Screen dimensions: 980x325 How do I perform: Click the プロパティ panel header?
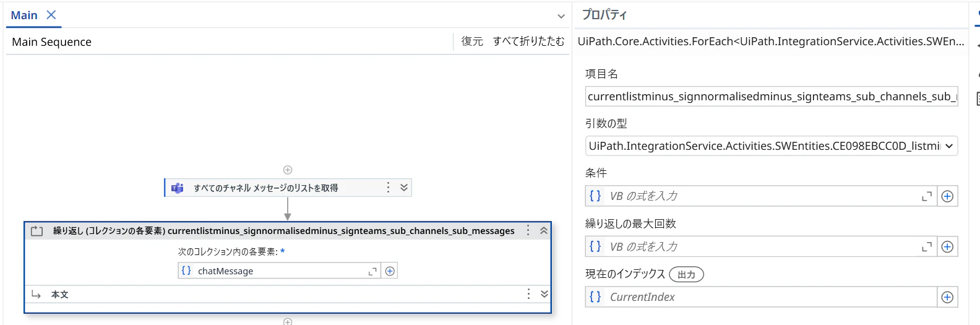604,15
